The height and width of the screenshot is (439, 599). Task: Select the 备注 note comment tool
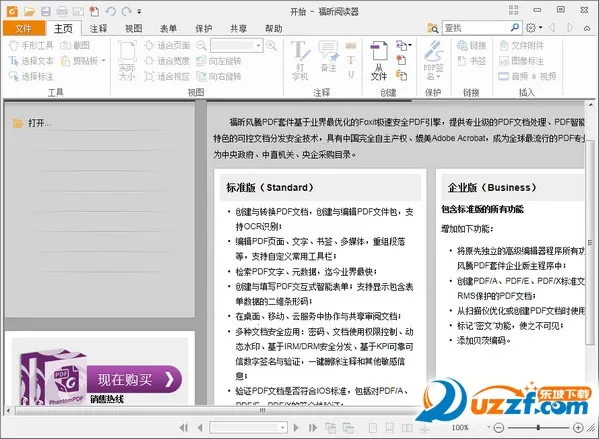[328, 57]
